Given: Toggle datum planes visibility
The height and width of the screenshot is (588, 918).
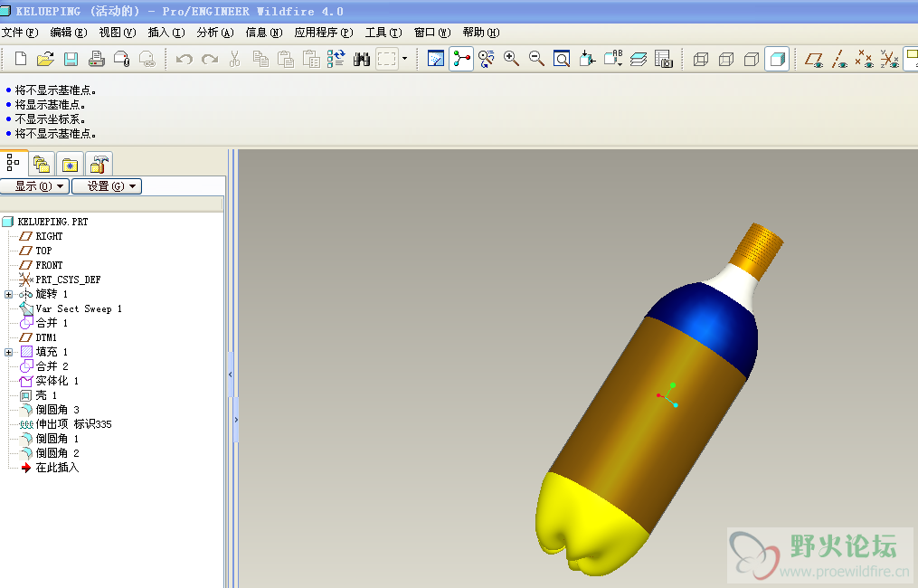Looking at the screenshot, I should 814,59.
